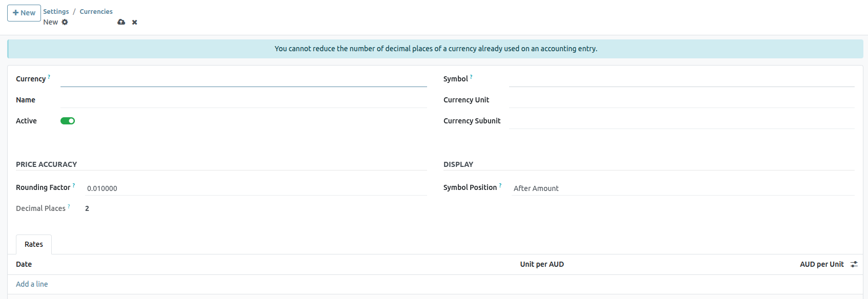The image size is (868, 299).
Task: Click the Symbol field help question mark
Action: [x=471, y=77]
